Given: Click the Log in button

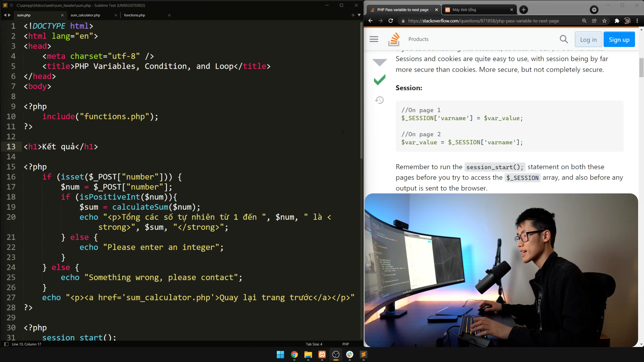Looking at the screenshot, I should tap(588, 39).
